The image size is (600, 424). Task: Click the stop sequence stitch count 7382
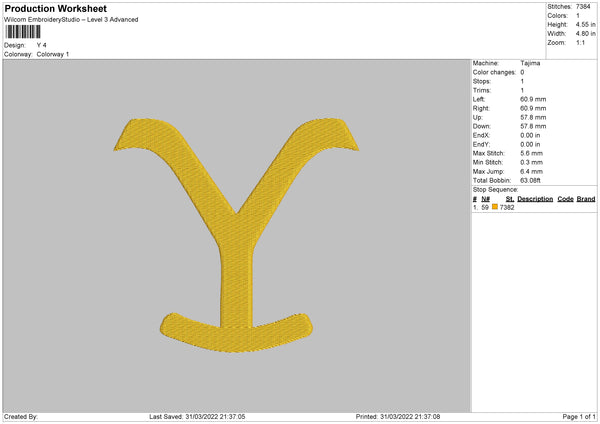pyautogui.click(x=507, y=207)
